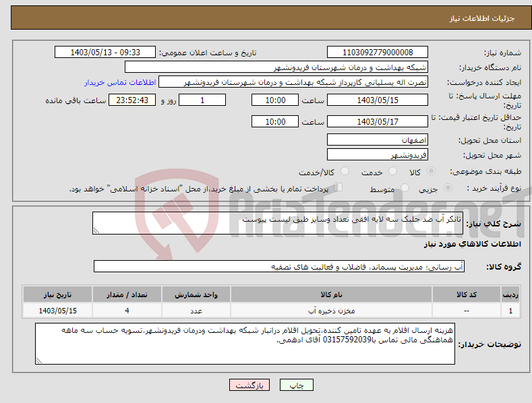Click the announcement date field 1403/05/13 - 09:33
This screenshot has width=532, height=403.
105,53
